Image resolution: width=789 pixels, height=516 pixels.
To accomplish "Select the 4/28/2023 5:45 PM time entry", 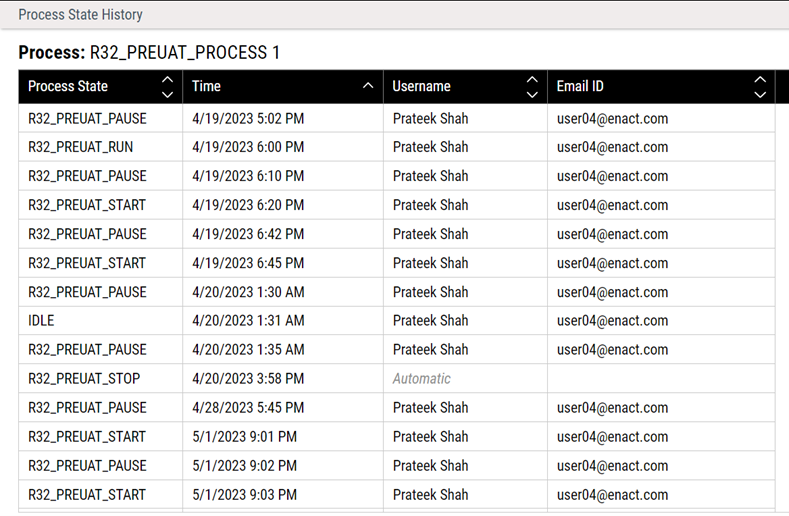I will tap(248, 408).
